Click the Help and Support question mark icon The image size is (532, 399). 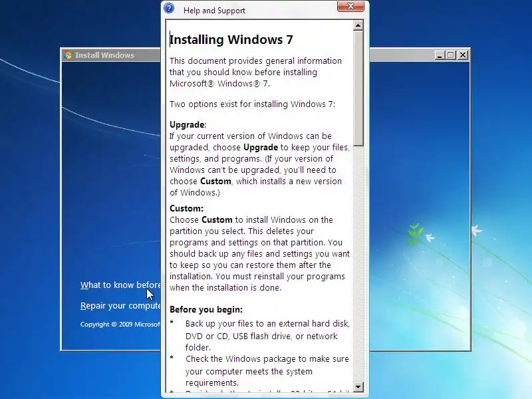click(169, 8)
